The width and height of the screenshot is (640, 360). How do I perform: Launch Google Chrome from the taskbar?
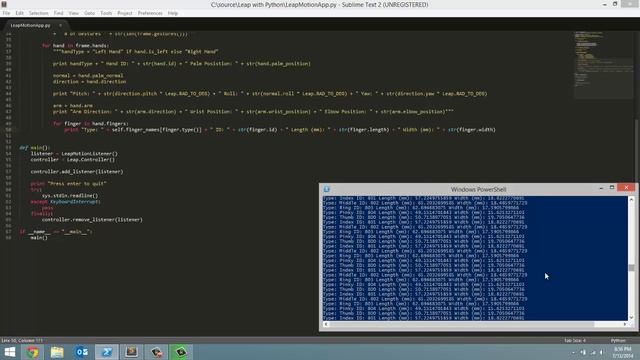(33, 352)
